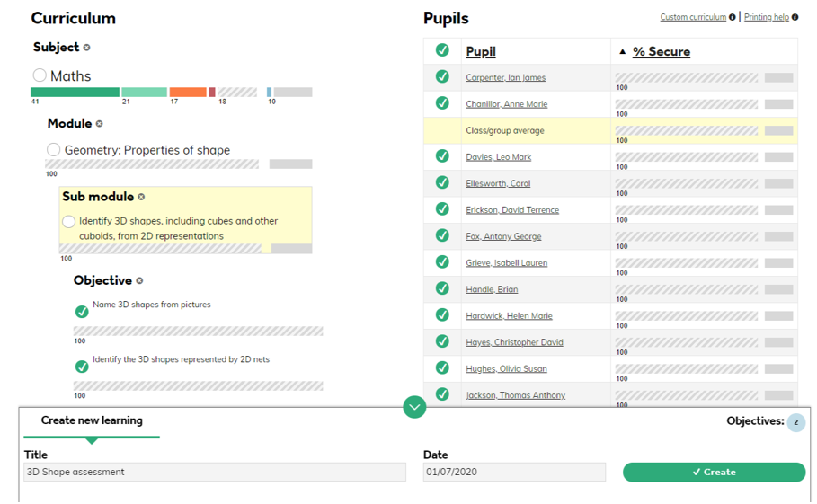Click the icon beside Objective heading

pyautogui.click(x=139, y=280)
